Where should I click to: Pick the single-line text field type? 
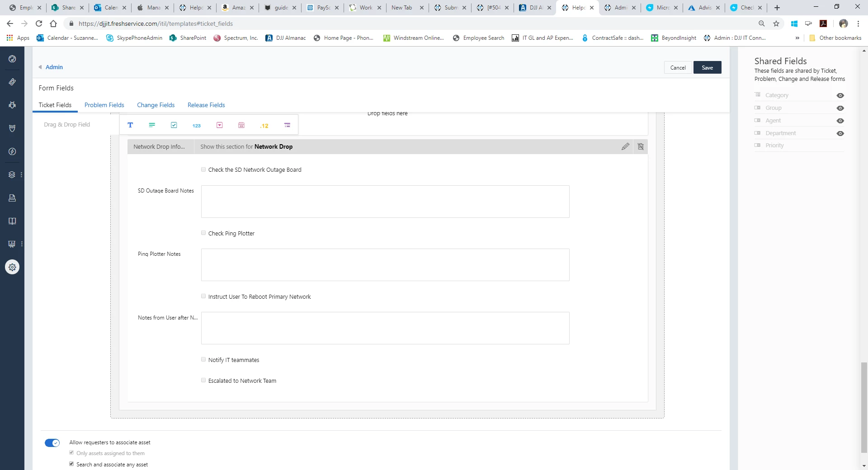(x=130, y=125)
